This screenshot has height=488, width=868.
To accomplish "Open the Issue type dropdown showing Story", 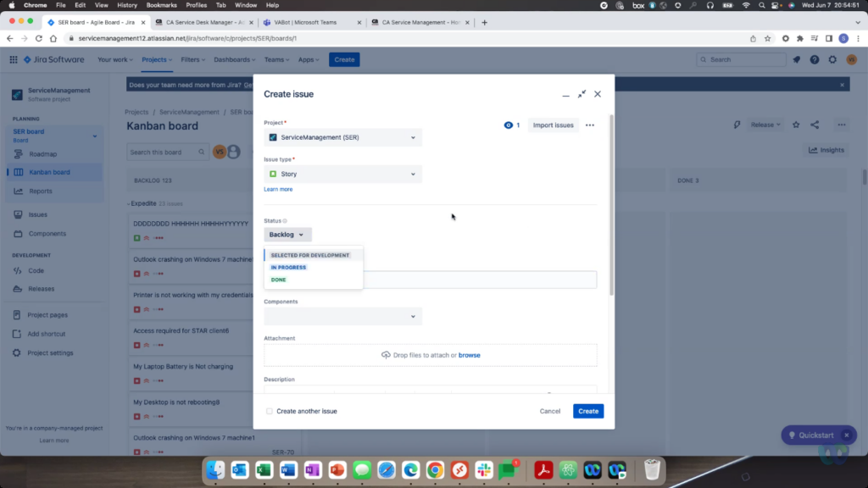I will pos(343,174).
